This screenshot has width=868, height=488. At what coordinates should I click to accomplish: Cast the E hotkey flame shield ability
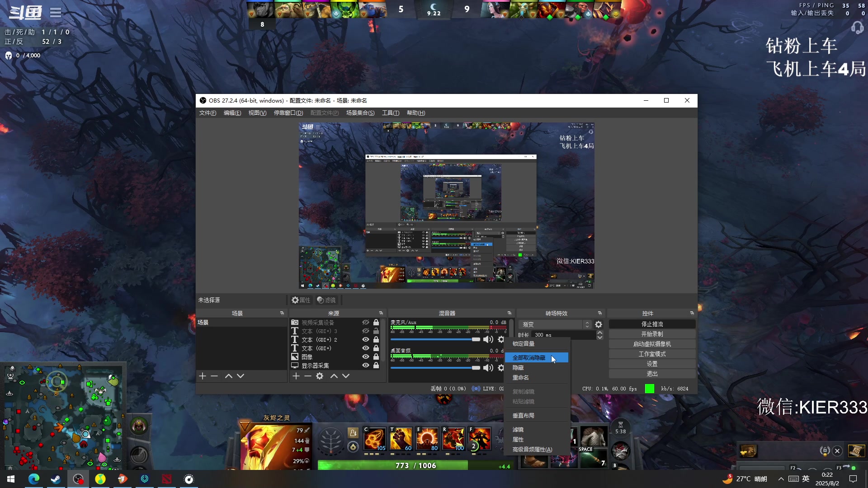click(x=427, y=439)
